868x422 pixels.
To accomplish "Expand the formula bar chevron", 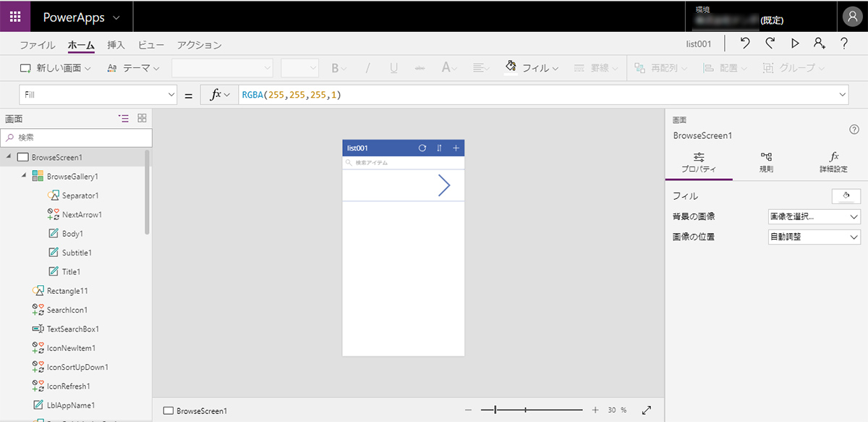I will click(x=842, y=95).
